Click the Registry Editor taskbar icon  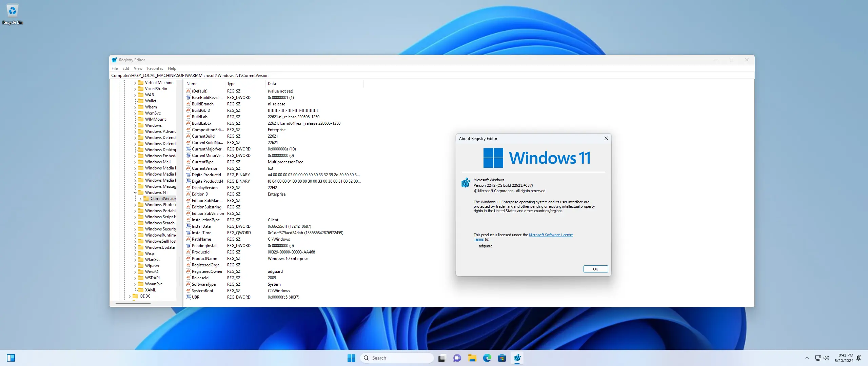(517, 358)
